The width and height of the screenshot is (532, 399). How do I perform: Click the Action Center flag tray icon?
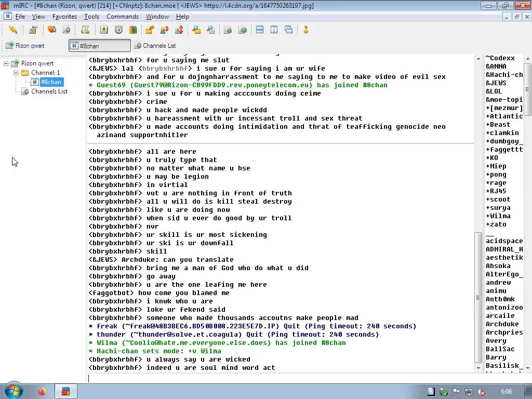456,392
